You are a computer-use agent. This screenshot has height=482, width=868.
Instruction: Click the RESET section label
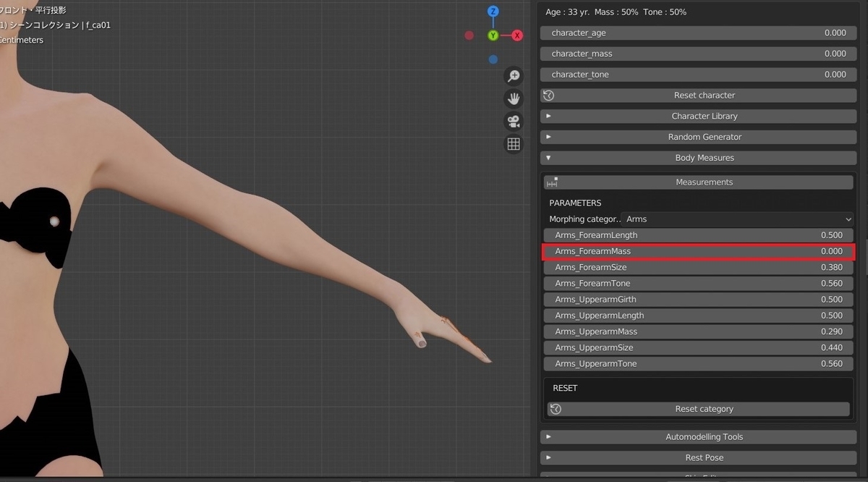565,388
